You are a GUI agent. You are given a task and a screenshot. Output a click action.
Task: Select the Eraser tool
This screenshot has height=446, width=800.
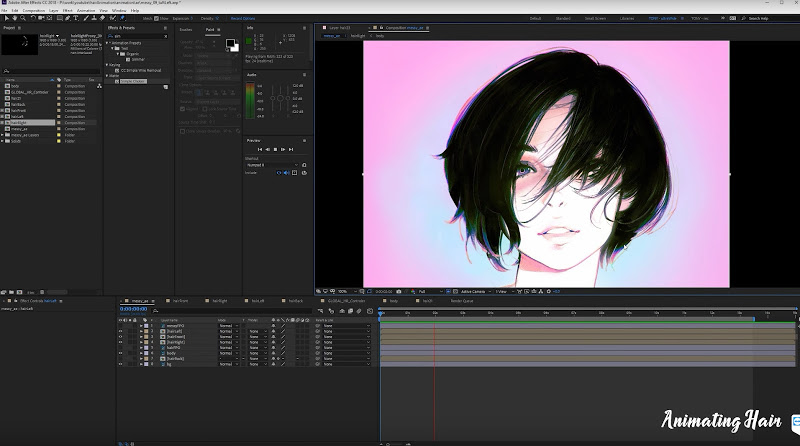tap(102, 18)
